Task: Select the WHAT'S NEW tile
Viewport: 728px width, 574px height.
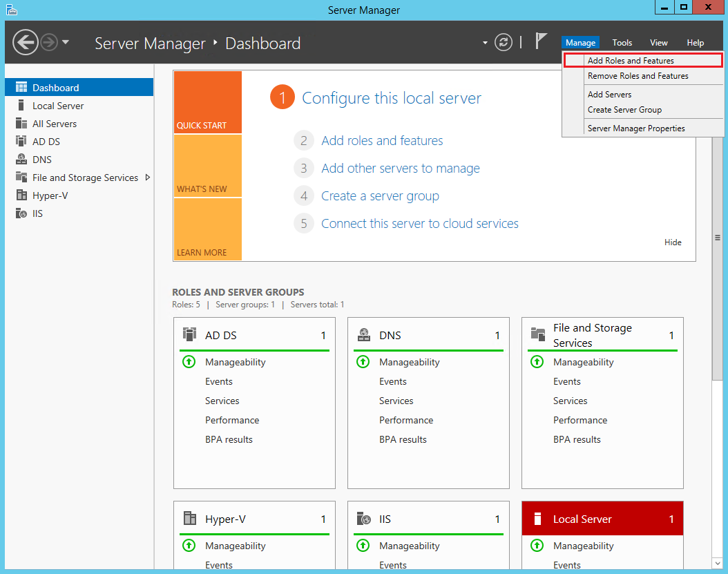Action: (207, 166)
